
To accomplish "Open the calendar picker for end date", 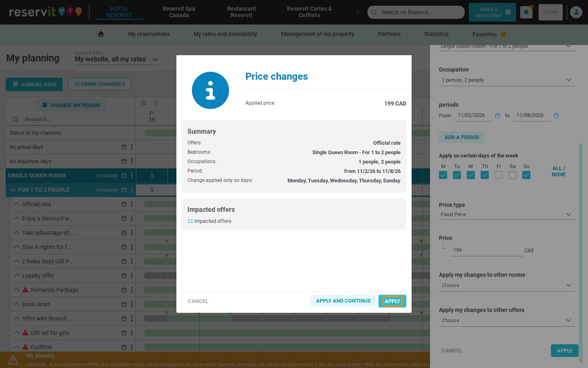I will pos(556,116).
